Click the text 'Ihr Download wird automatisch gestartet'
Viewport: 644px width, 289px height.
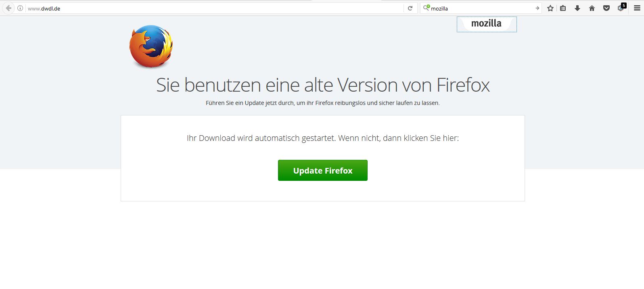261,138
